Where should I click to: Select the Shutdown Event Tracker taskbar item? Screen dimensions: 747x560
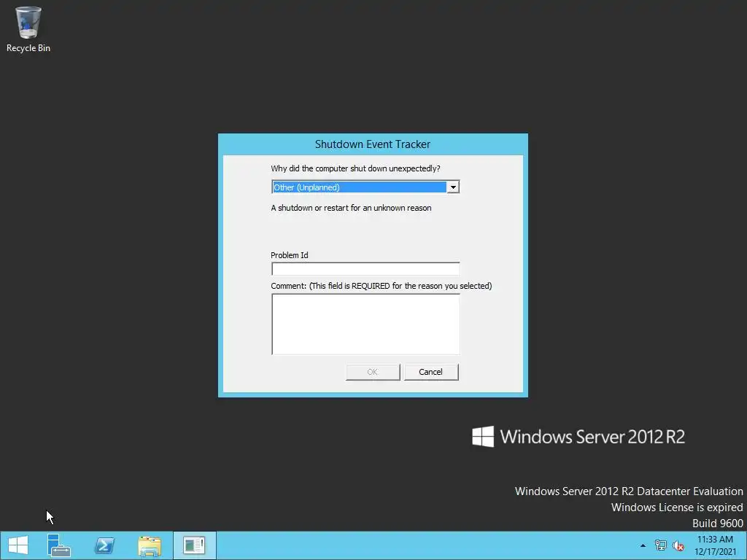tap(194, 545)
